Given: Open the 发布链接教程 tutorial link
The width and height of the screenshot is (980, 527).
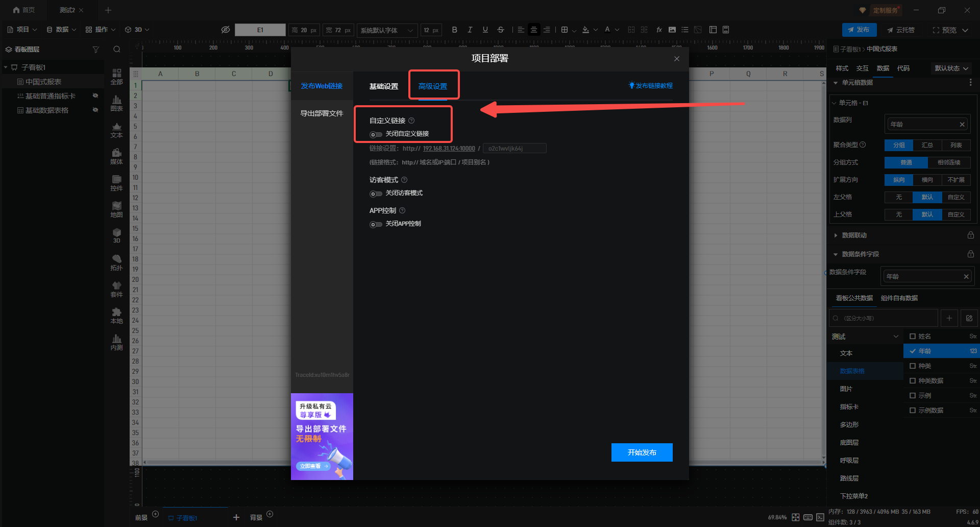Looking at the screenshot, I should [x=651, y=86].
